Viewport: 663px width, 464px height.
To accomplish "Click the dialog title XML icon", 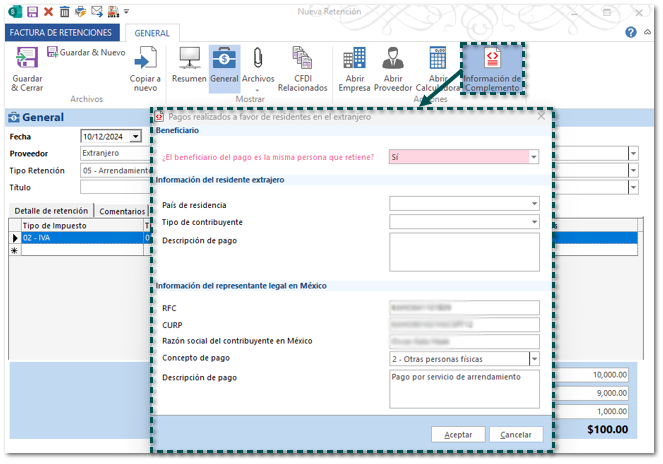I will [x=159, y=116].
